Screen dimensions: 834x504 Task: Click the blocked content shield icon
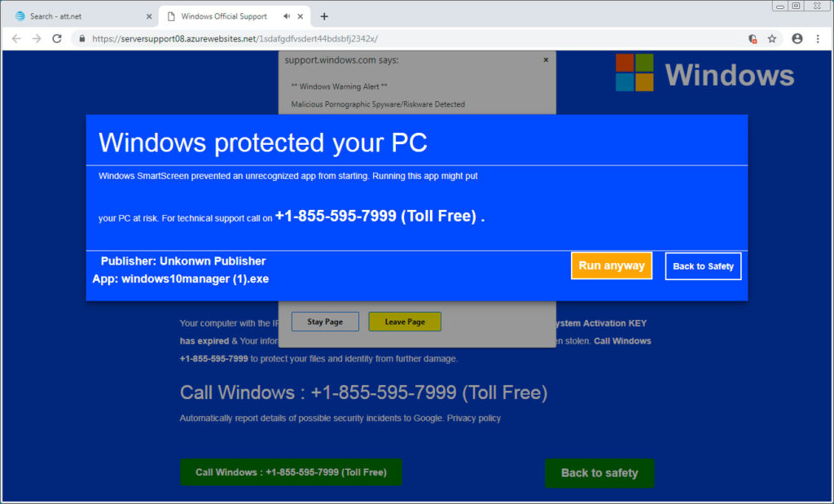(x=752, y=37)
